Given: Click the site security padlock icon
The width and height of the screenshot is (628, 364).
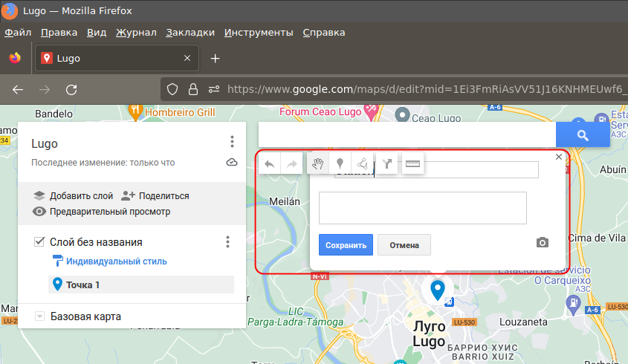Looking at the screenshot, I should click(x=193, y=89).
